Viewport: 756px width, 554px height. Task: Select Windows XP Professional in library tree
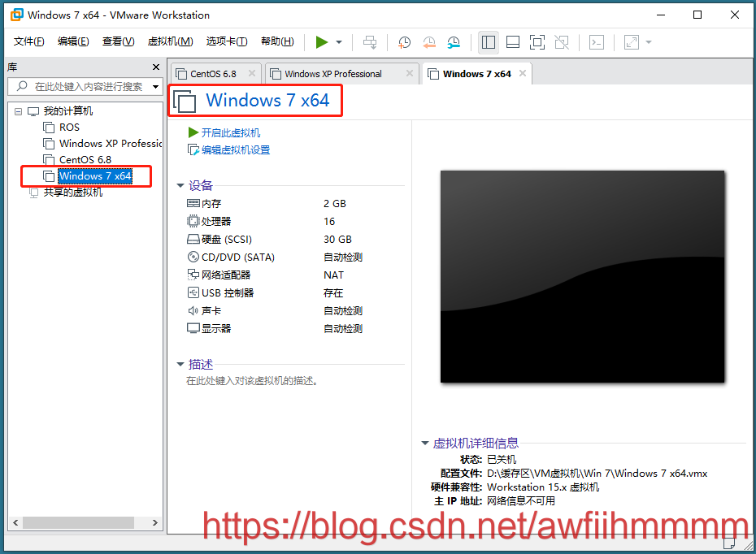[111, 144]
